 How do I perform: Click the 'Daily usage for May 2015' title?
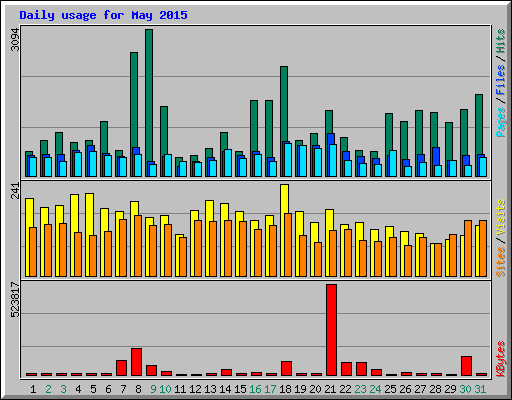[103, 15]
